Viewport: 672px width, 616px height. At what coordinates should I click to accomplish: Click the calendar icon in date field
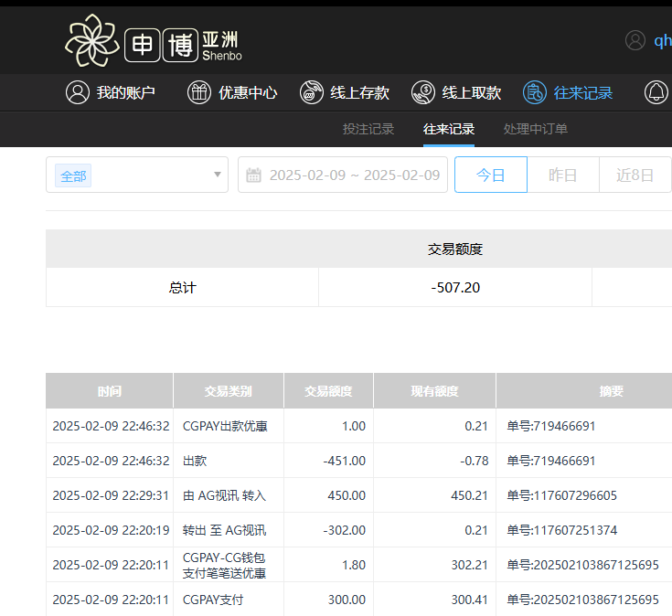coord(254,175)
